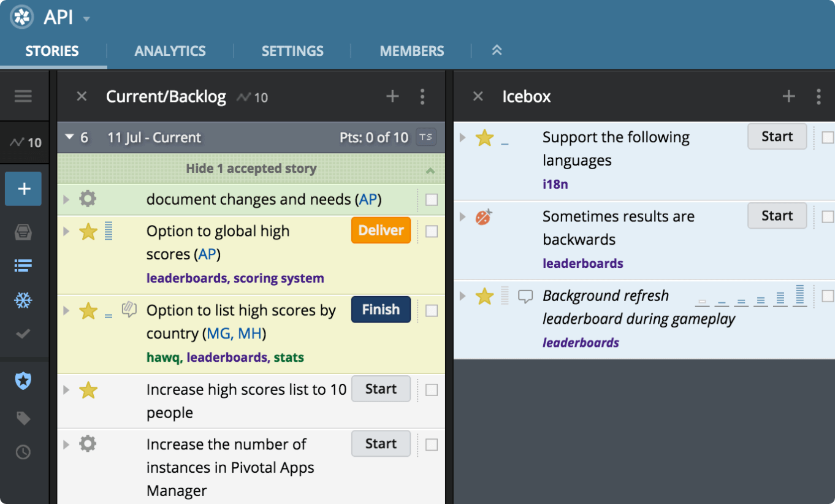The width and height of the screenshot is (835, 504).
Task: Start Sometimes results are backwards bug
Action: [777, 215]
